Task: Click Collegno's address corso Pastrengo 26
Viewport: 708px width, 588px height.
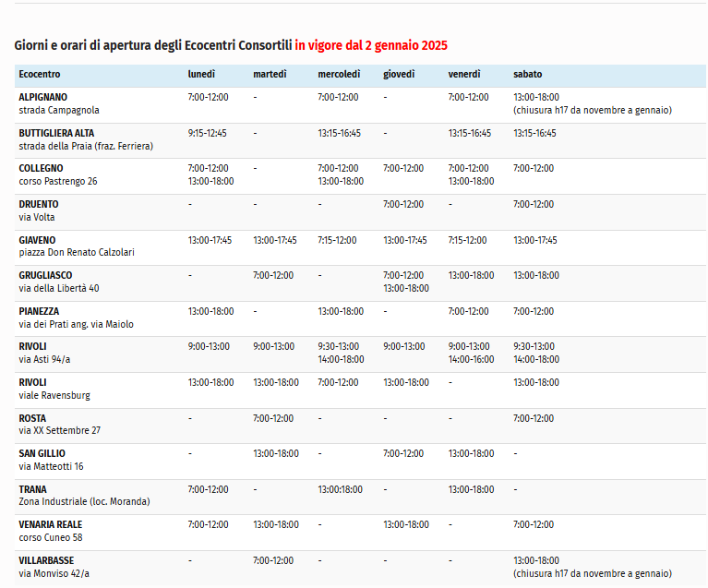Action: (57, 182)
